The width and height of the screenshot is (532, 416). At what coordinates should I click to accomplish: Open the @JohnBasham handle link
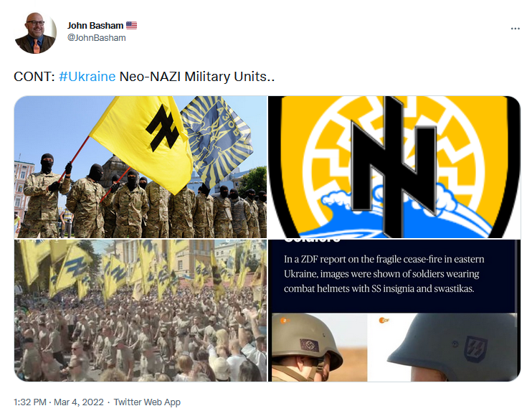96,38
